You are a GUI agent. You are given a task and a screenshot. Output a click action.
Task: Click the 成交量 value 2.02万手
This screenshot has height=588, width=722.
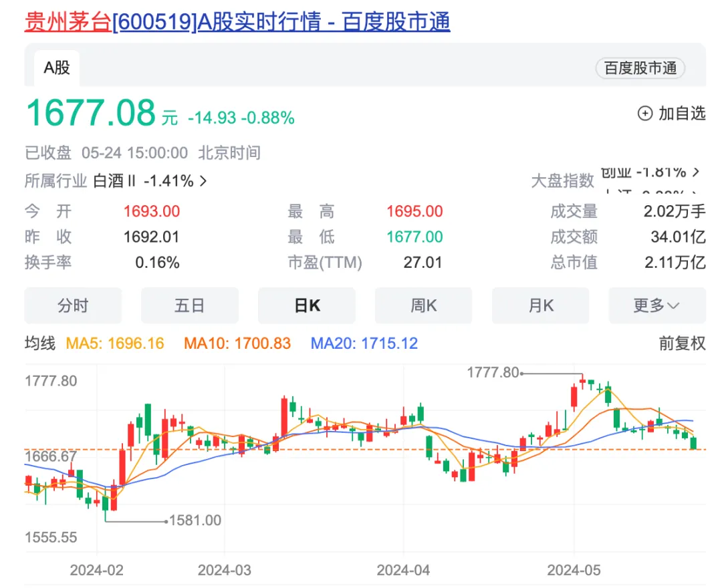pyautogui.click(x=675, y=212)
